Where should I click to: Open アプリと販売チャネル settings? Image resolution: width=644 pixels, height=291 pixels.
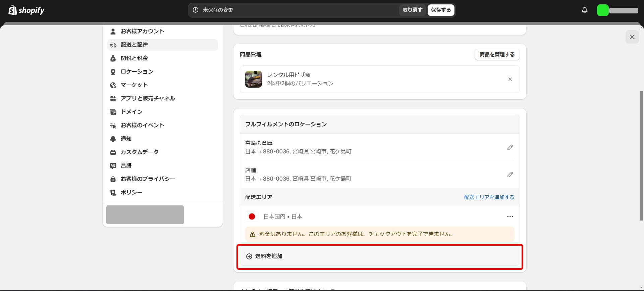[x=148, y=98]
